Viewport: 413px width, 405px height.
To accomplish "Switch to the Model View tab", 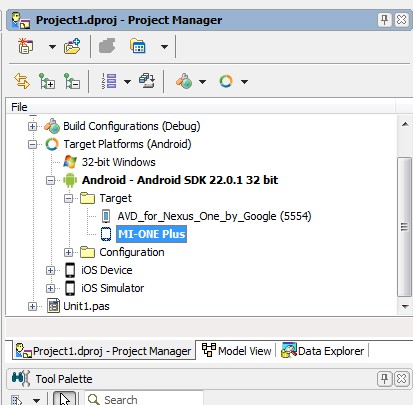I will coord(237,351).
